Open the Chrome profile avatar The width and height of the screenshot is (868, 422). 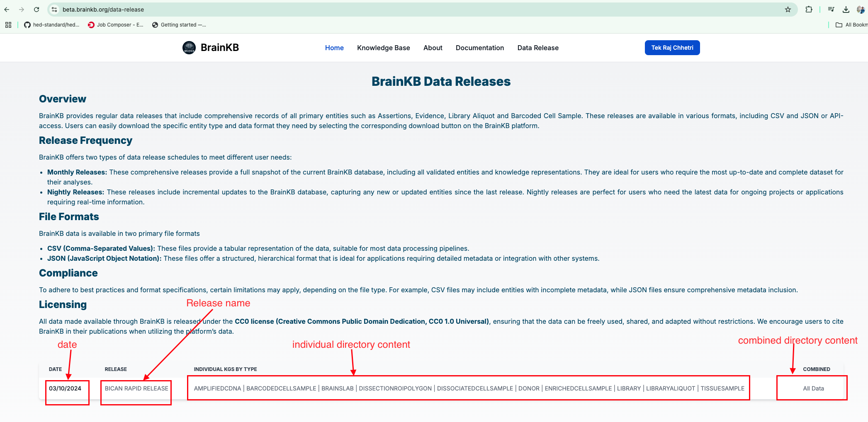861,10
